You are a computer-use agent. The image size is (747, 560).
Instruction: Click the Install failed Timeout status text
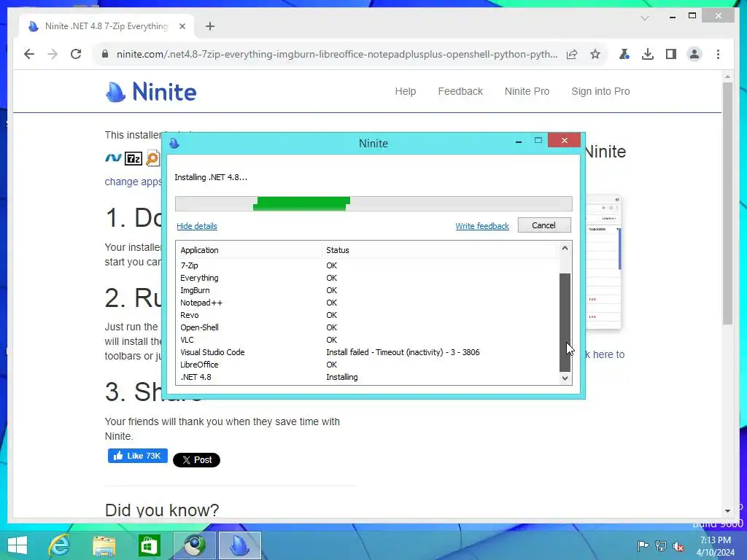pos(403,352)
